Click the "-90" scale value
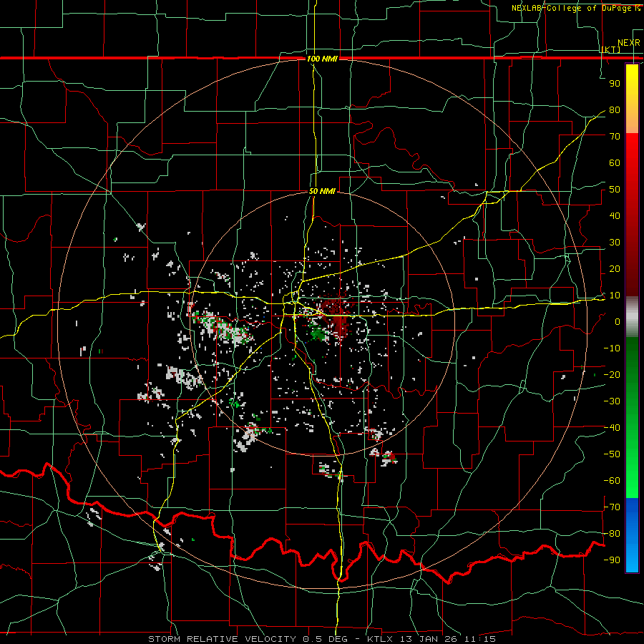The height and width of the screenshot is (644, 644). (612, 560)
